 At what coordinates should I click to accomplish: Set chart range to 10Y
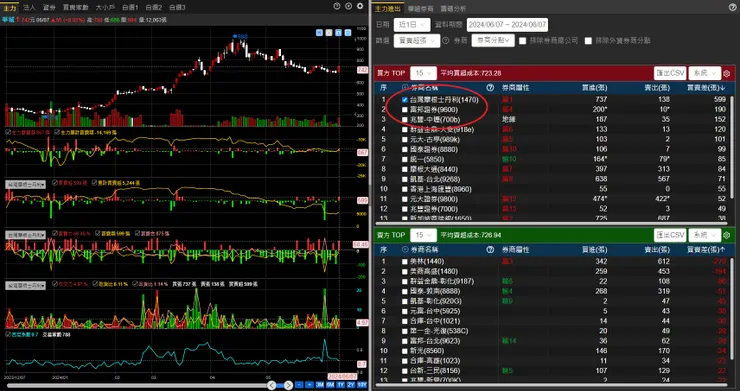coord(362,385)
